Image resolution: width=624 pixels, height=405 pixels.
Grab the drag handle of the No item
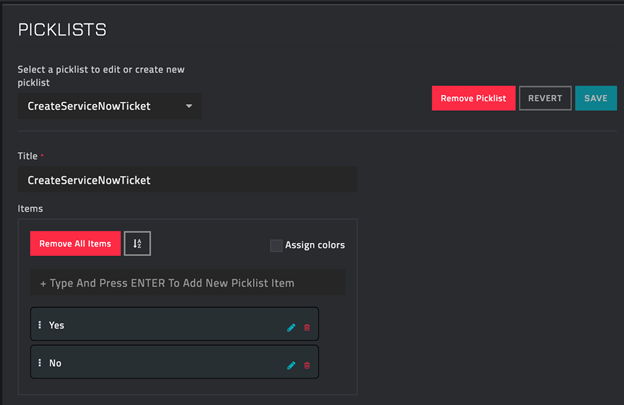coord(39,363)
